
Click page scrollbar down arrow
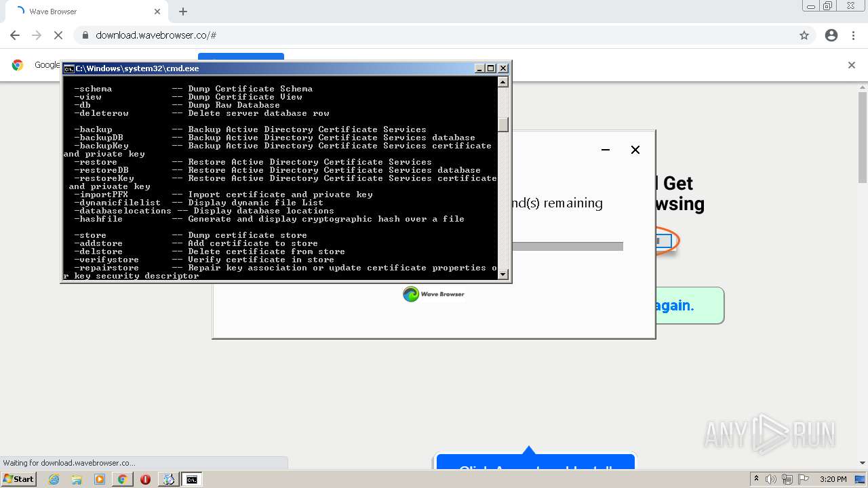point(863,464)
